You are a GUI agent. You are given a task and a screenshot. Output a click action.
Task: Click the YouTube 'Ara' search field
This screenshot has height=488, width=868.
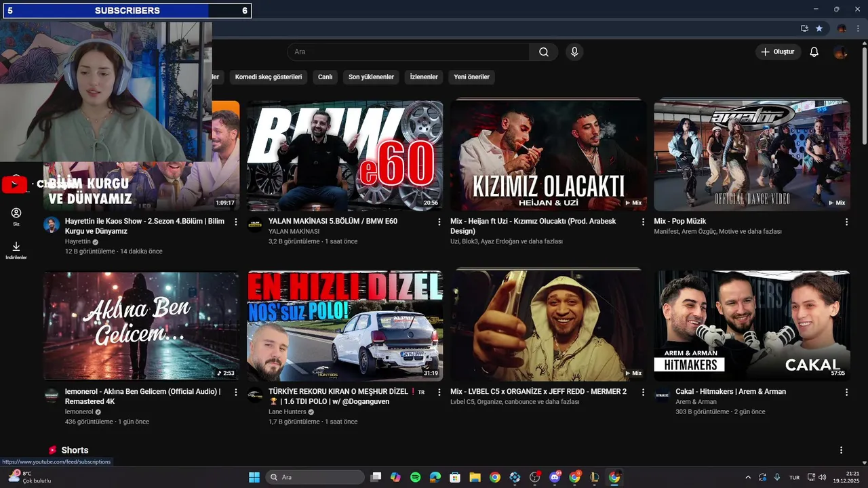coord(408,52)
